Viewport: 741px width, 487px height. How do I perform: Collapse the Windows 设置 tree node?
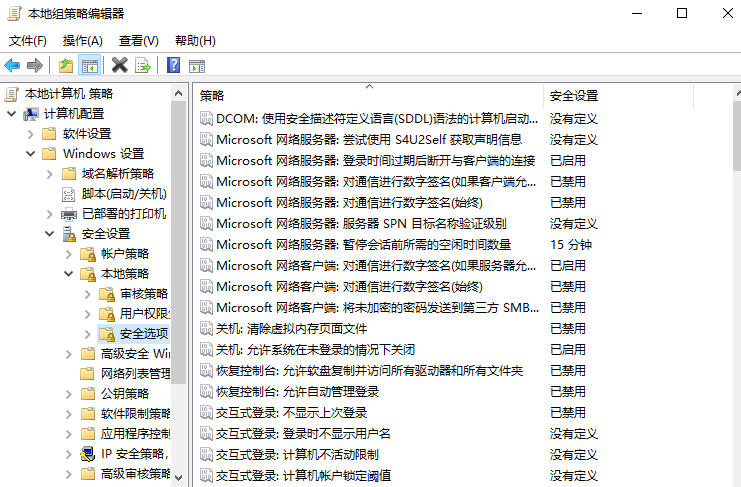click(x=31, y=154)
